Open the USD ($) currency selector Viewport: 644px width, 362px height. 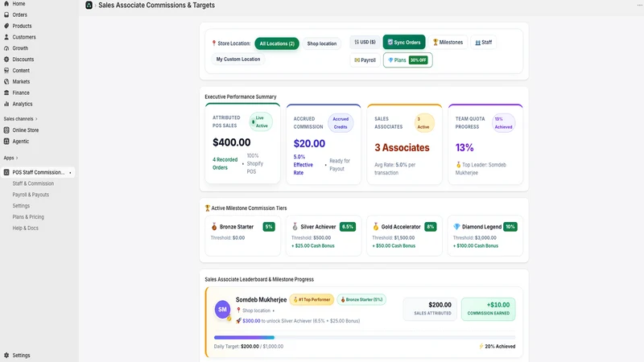pyautogui.click(x=365, y=43)
